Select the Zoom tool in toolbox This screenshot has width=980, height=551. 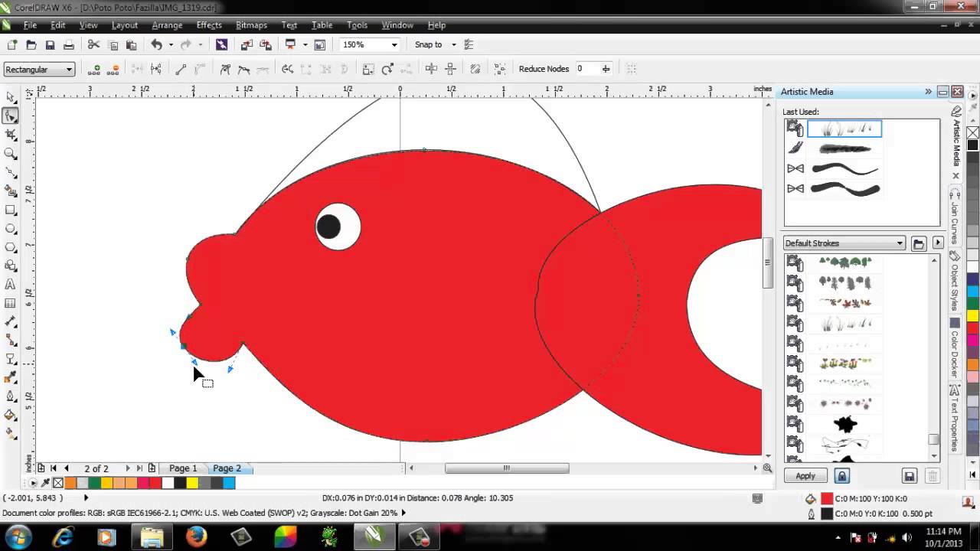pos(11,154)
